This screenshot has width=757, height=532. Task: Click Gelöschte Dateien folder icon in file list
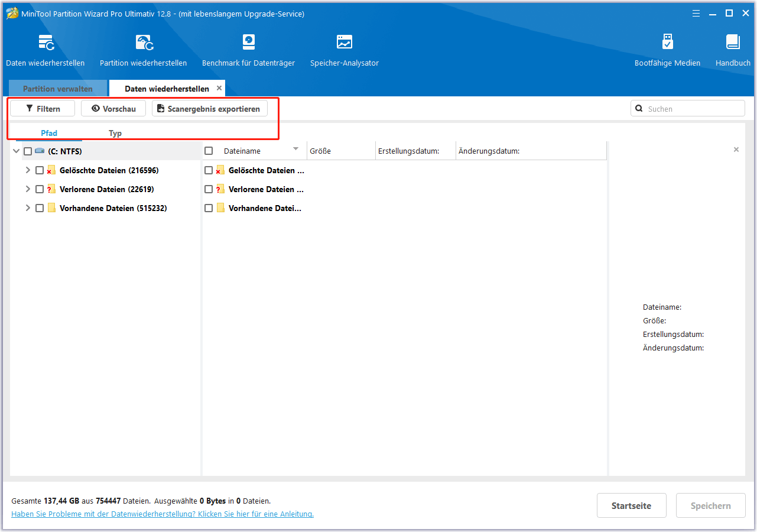point(220,170)
